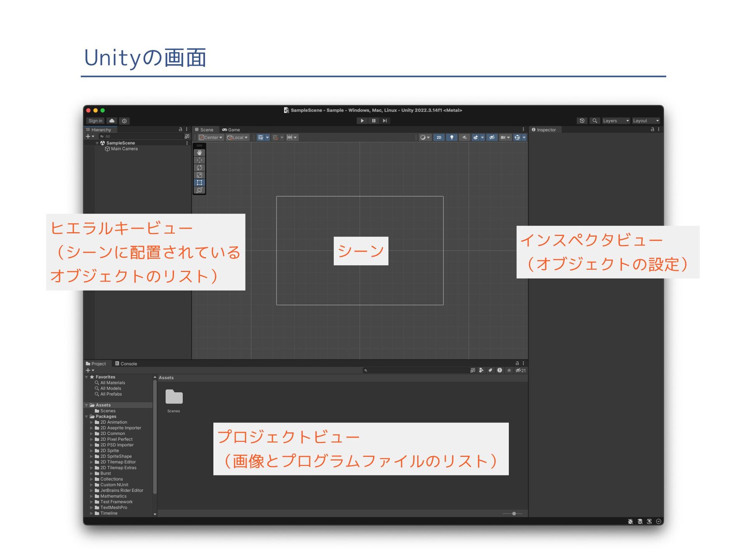Image resolution: width=747 pixels, height=560 pixels.
Task: Open Undo History clock icon
Action: tap(582, 121)
